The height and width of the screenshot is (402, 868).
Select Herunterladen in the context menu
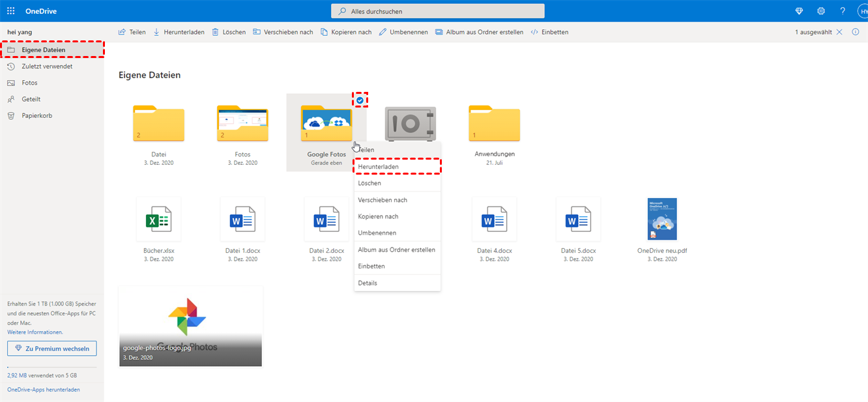379,167
